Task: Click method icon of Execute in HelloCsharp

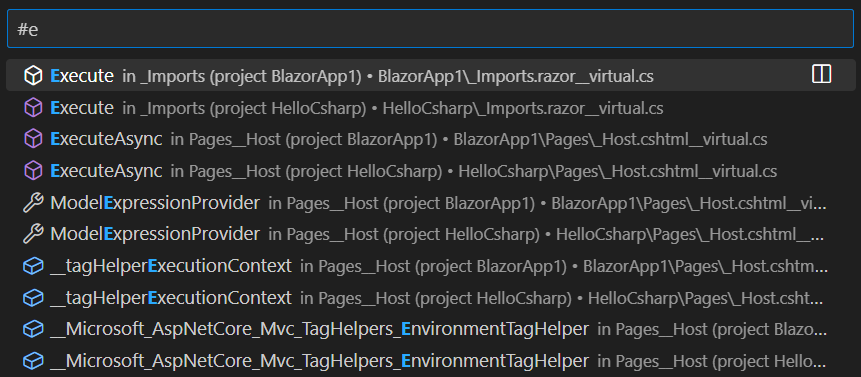Action: (x=33, y=108)
